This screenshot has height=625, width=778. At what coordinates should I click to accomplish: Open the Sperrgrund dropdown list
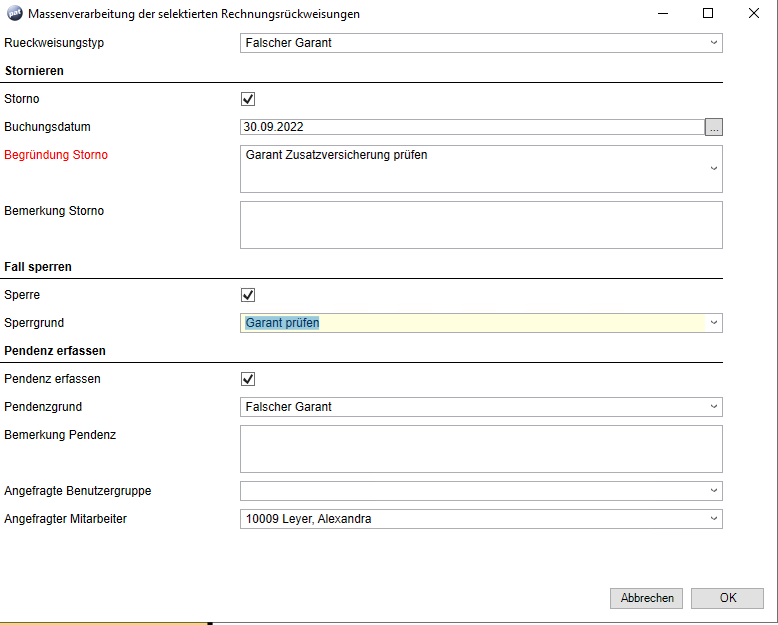[713, 323]
